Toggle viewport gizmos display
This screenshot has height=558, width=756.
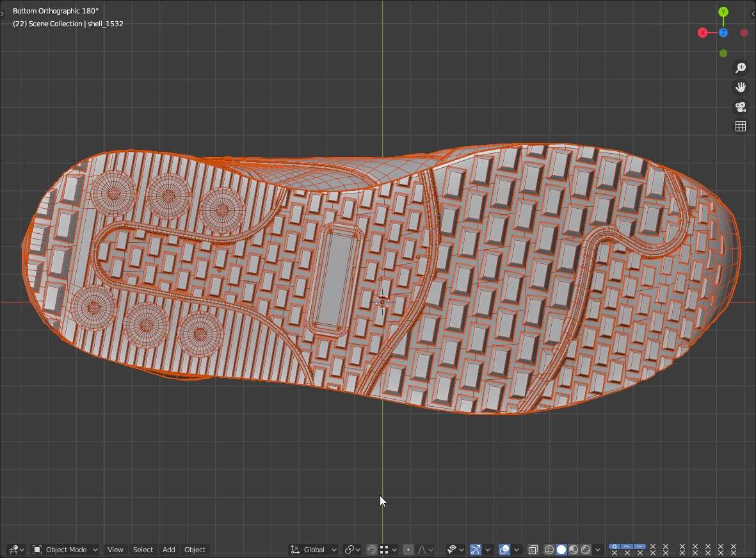click(x=476, y=550)
